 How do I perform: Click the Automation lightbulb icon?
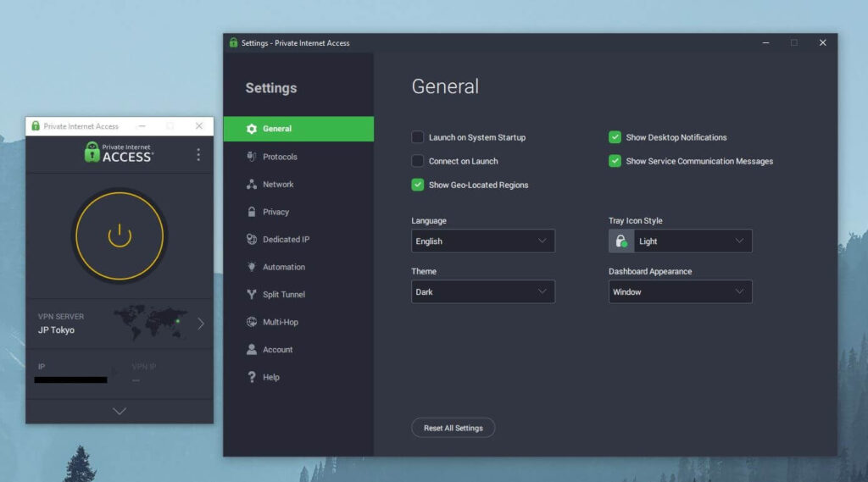point(252,267)
